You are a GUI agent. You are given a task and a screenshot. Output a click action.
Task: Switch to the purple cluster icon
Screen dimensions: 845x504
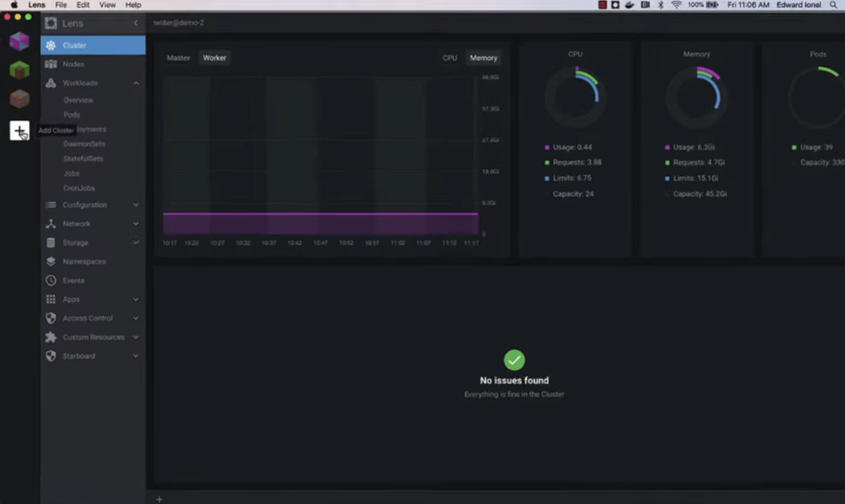[19, 41]
